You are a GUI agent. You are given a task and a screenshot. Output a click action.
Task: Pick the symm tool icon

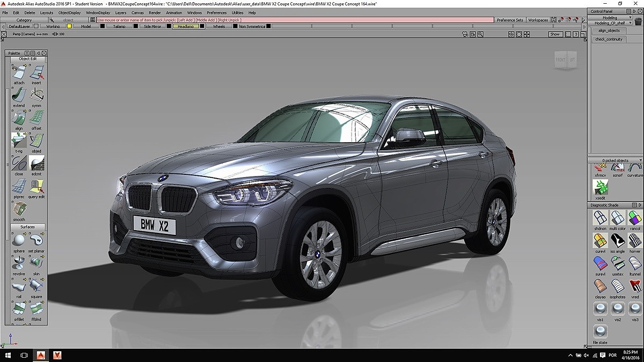click(36, 95)
